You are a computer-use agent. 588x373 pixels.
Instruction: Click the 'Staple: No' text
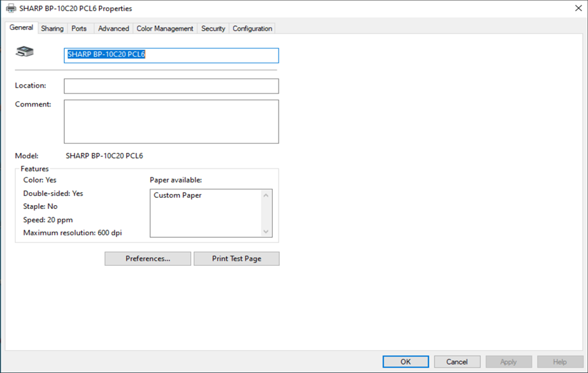40,206
